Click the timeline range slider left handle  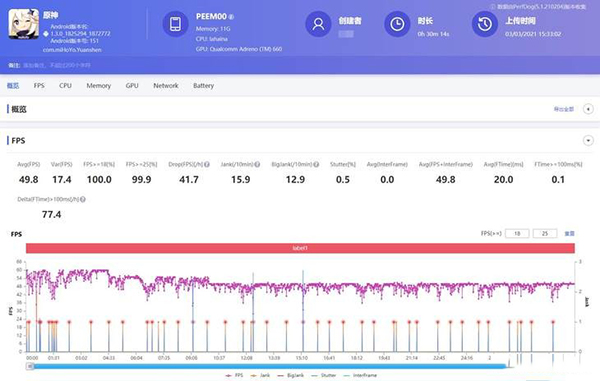coord(30,366)
